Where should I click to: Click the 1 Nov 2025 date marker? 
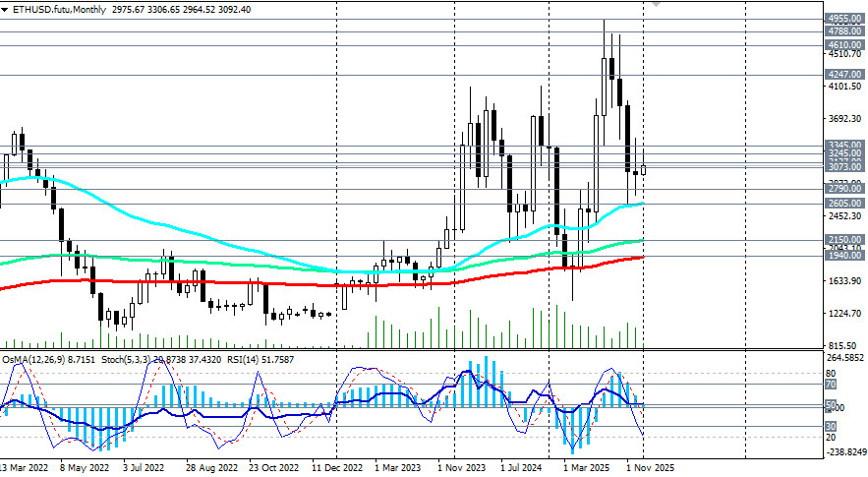[651, 467]
